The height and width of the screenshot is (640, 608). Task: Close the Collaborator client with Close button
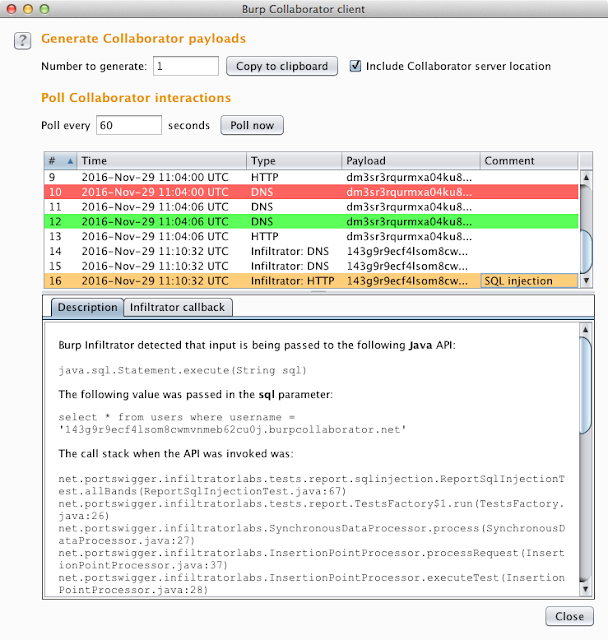click(x=569, y=616)
